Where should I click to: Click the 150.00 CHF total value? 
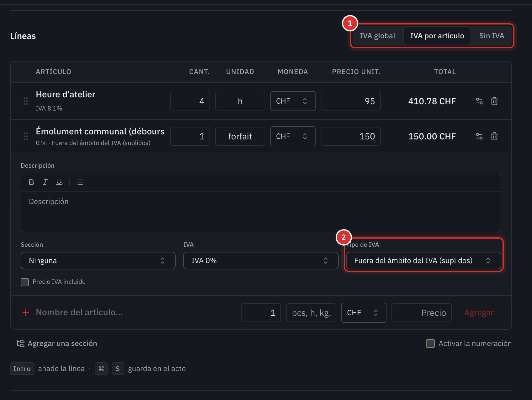(432, 136)
